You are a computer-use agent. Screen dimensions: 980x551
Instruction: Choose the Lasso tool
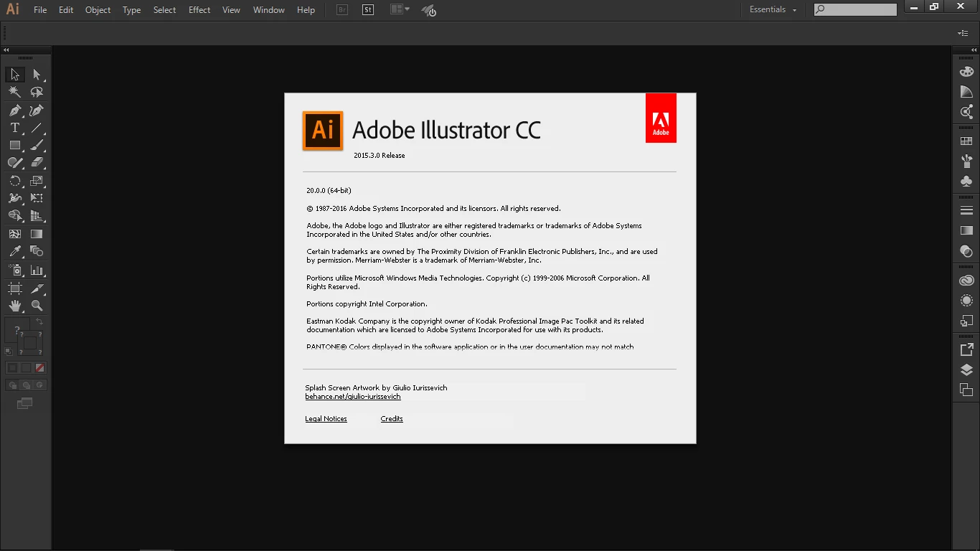[x=37, y=92]
